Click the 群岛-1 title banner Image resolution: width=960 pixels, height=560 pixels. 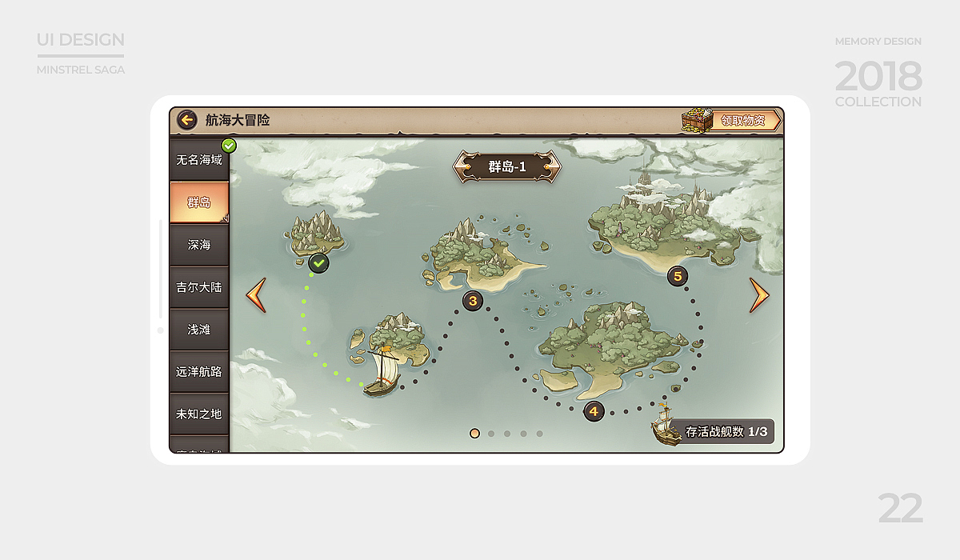click(507, 167)
